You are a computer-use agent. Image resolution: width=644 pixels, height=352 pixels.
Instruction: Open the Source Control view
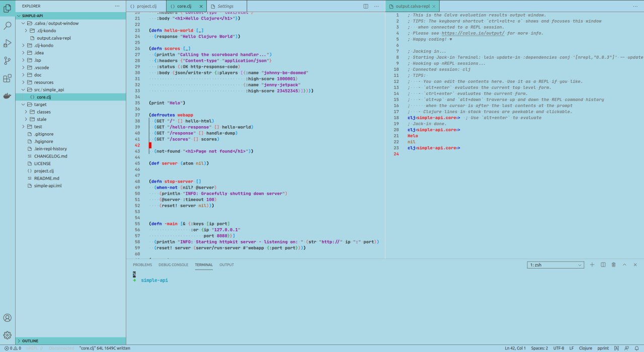point(8,61)
